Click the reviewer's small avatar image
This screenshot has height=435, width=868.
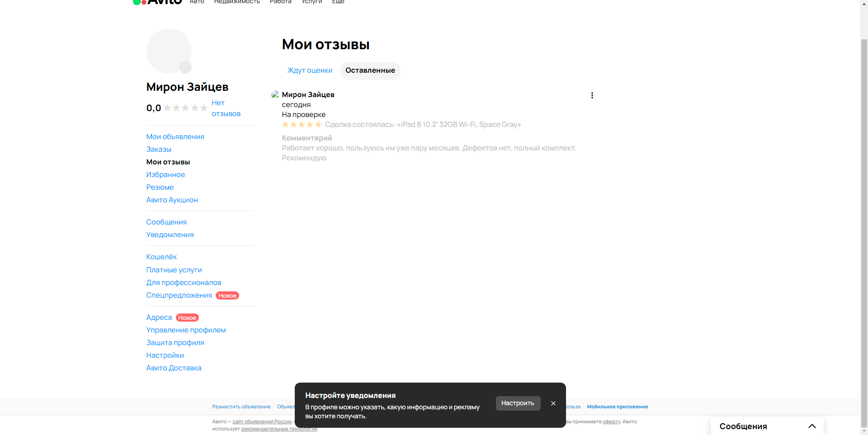coord(274,94)
